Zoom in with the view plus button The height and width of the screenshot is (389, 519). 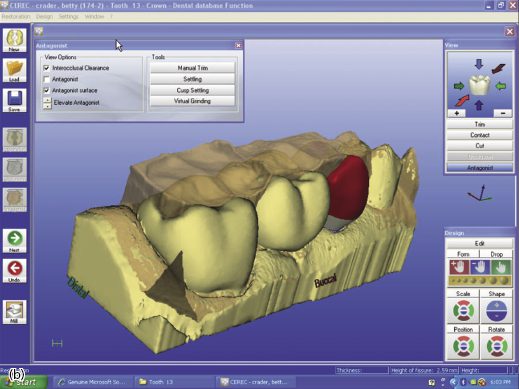[x=457, y=113]
